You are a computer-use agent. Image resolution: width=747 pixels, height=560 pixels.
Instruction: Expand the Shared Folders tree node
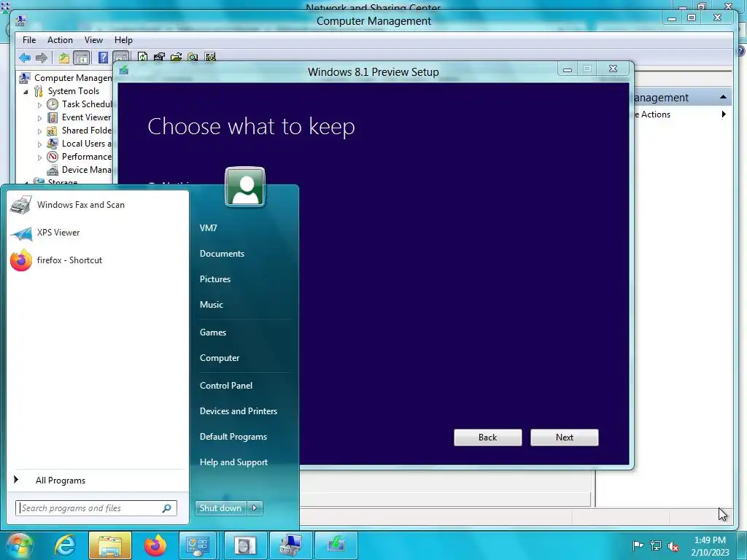click(x=40, y=131)
